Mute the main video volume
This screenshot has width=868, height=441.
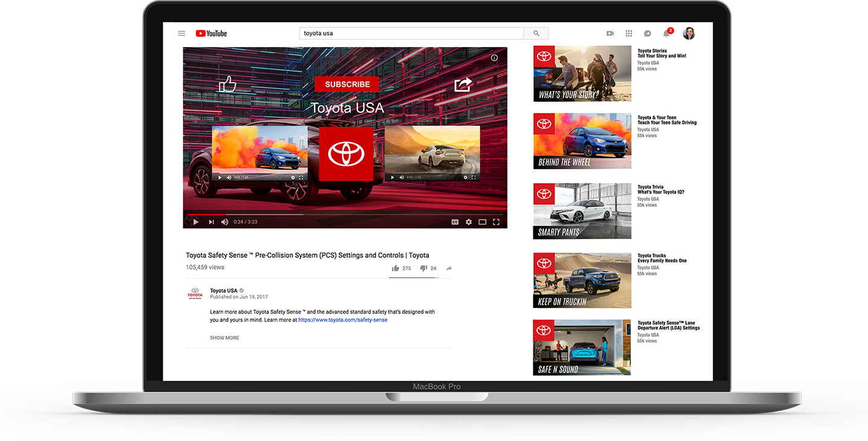click(225, 222)
